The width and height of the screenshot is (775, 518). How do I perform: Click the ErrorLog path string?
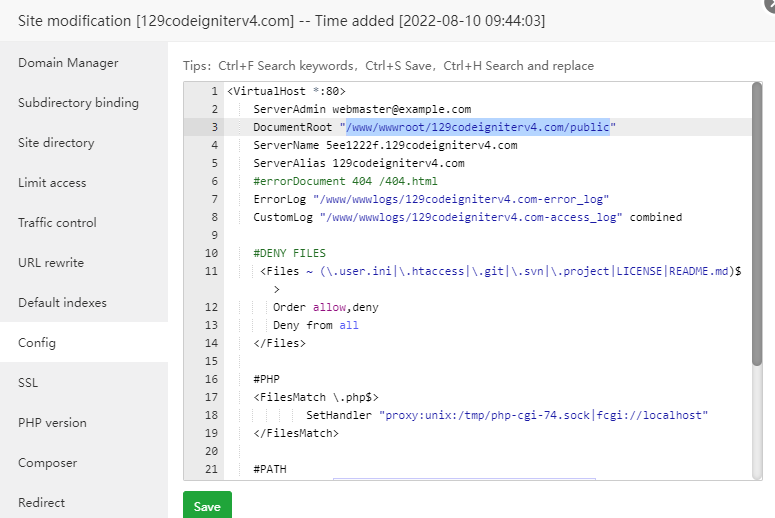(461, 199)
